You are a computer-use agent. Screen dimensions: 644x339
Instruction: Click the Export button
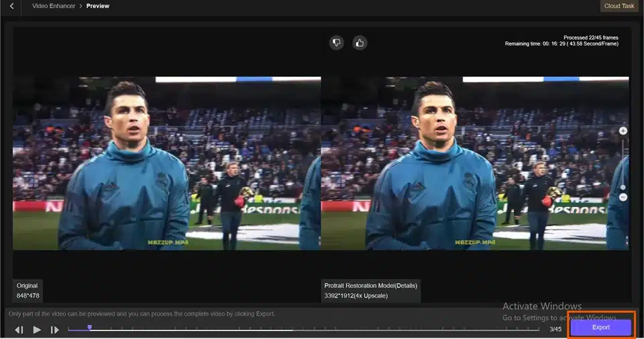pos(601,328)
